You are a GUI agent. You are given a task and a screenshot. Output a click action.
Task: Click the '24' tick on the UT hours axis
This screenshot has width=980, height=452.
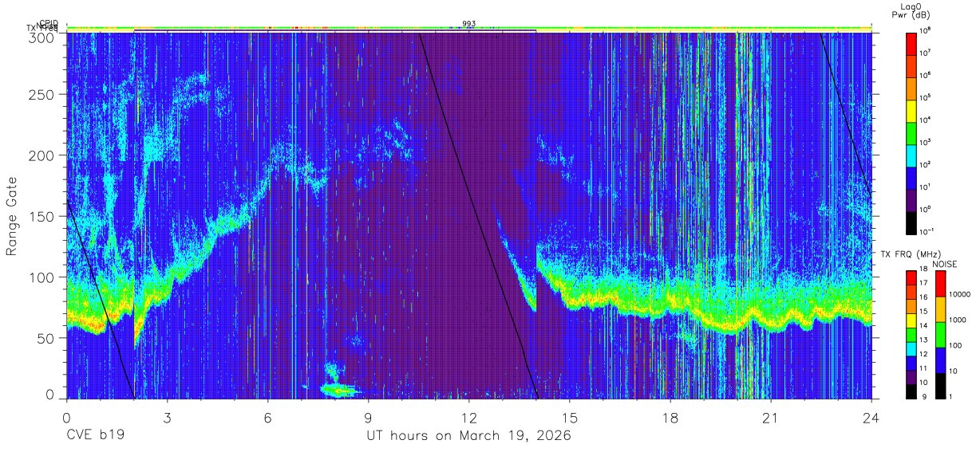click(871, 418)
